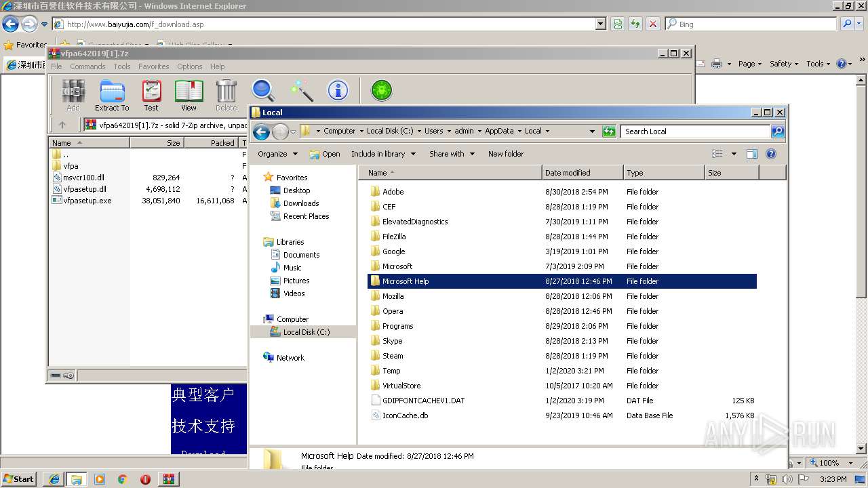Screen dimensions: 868x488
Task: Open the WinRAR Tools menu
Action: coord(122,66)
